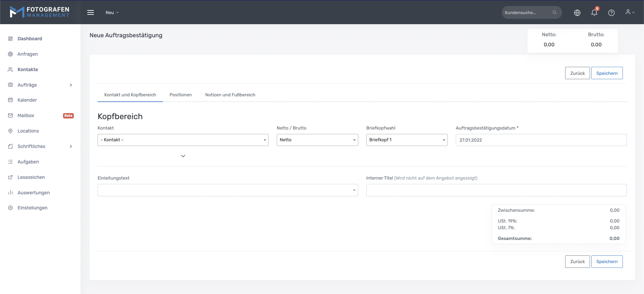644x294 pixels.
Task: Open Einstellungen in the sidebar
Action: coord(32,208)
